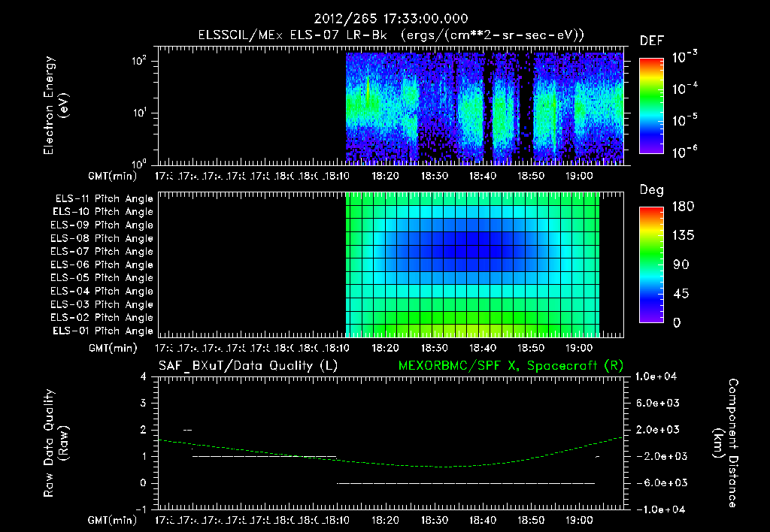The height and width of the screenshot is (532, 770).
Task: Click 19:00 time tick under the data quality plot
Action: pos(579,520)
